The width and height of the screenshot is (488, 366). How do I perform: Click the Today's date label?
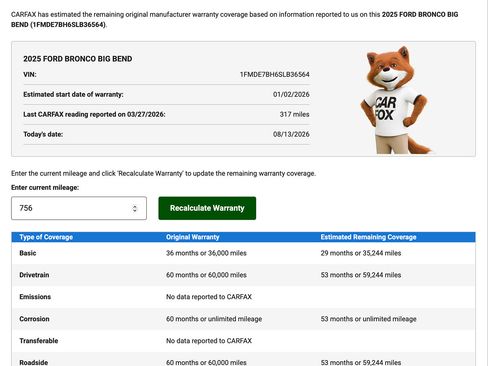click(43, 134)
